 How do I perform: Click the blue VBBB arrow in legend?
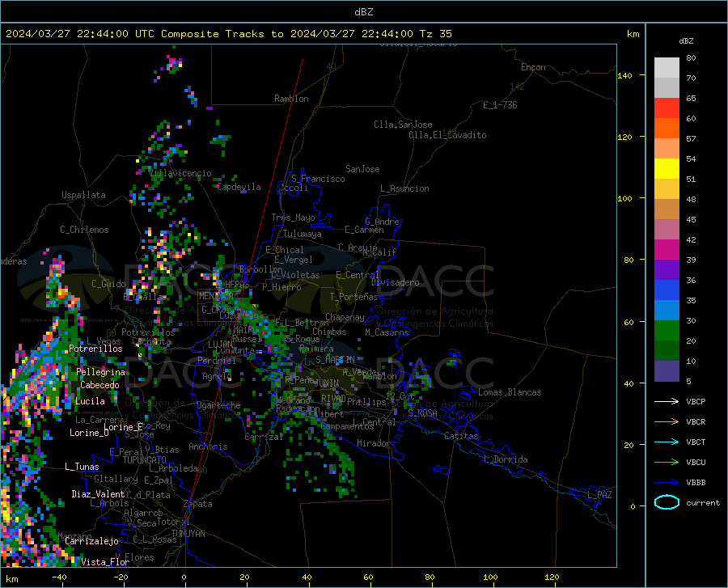click(x=667, y=483)
